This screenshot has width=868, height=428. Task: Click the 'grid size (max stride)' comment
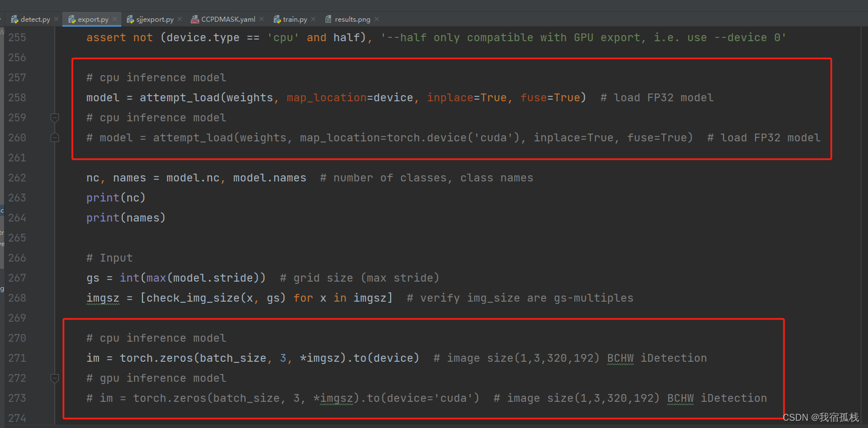click(x=359, y=278)
